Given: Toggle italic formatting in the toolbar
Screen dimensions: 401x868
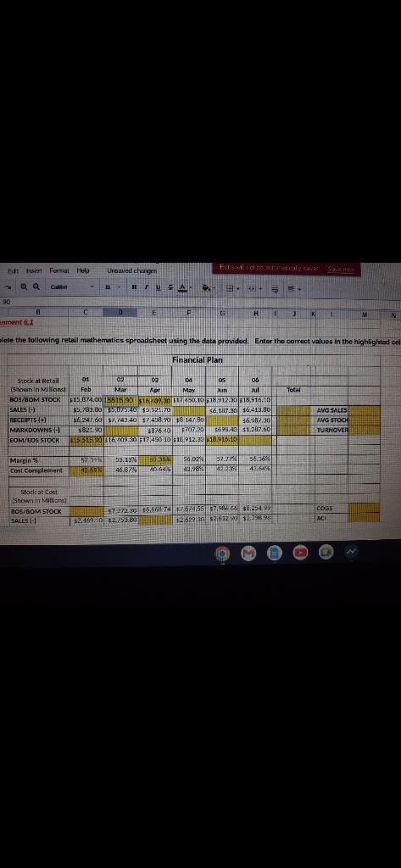Looking at the screenshot, I should 146,288.
